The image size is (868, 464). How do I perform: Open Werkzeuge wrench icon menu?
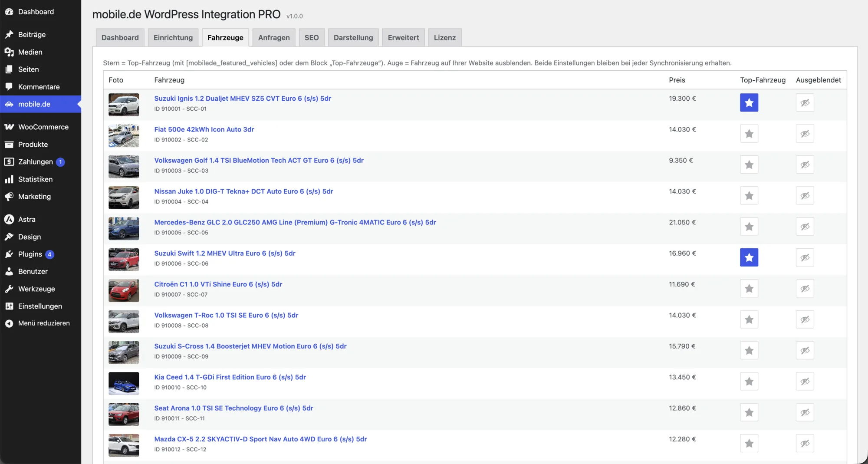click(x=9, y=289)
